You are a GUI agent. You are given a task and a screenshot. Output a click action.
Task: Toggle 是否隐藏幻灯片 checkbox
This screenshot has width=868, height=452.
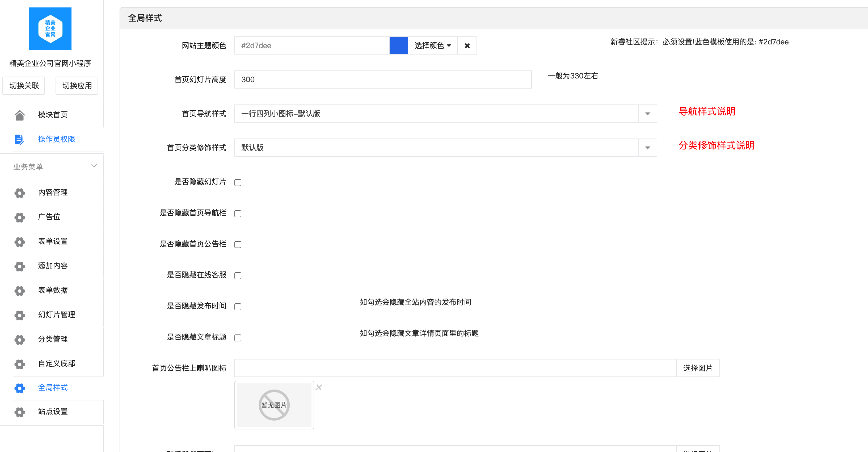point(238,183)
